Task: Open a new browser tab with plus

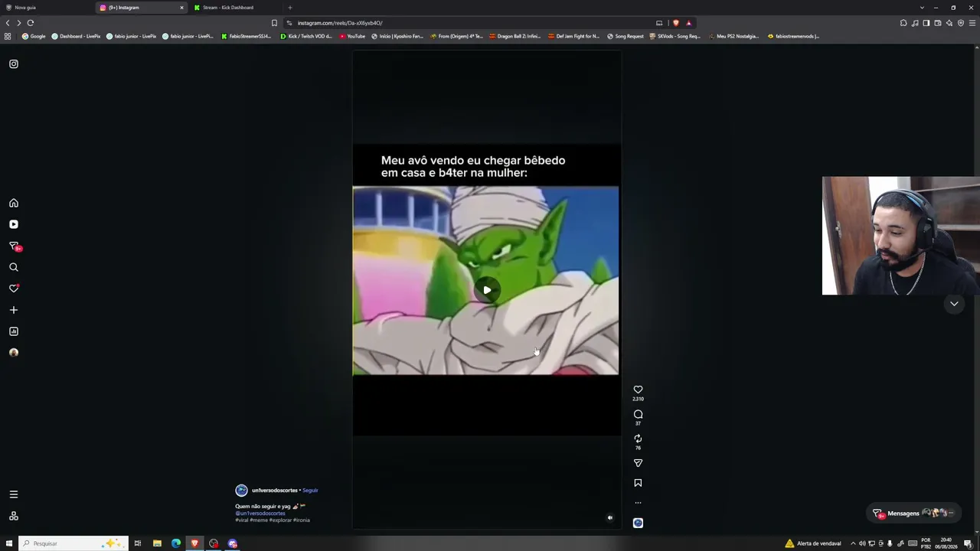Action: 289,8
